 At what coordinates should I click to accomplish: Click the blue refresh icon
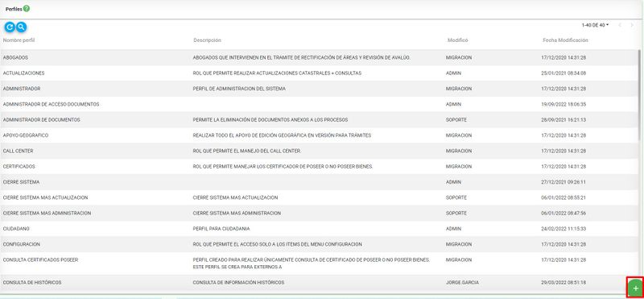pyautogui.click(x=10, y=27)
